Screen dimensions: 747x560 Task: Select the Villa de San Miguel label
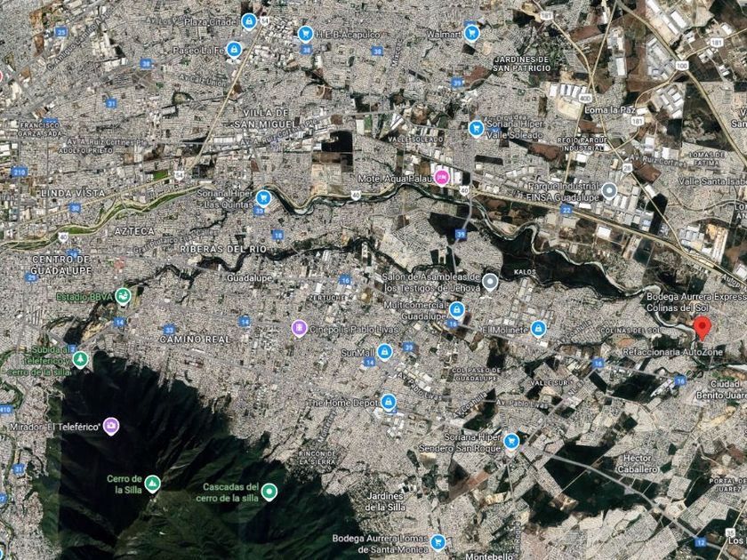tap(263, 118)
